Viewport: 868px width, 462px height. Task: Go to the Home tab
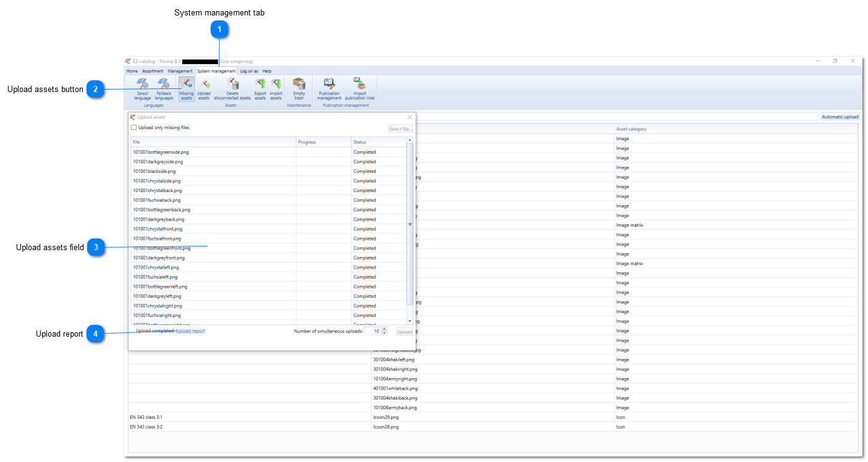(132, 71)
